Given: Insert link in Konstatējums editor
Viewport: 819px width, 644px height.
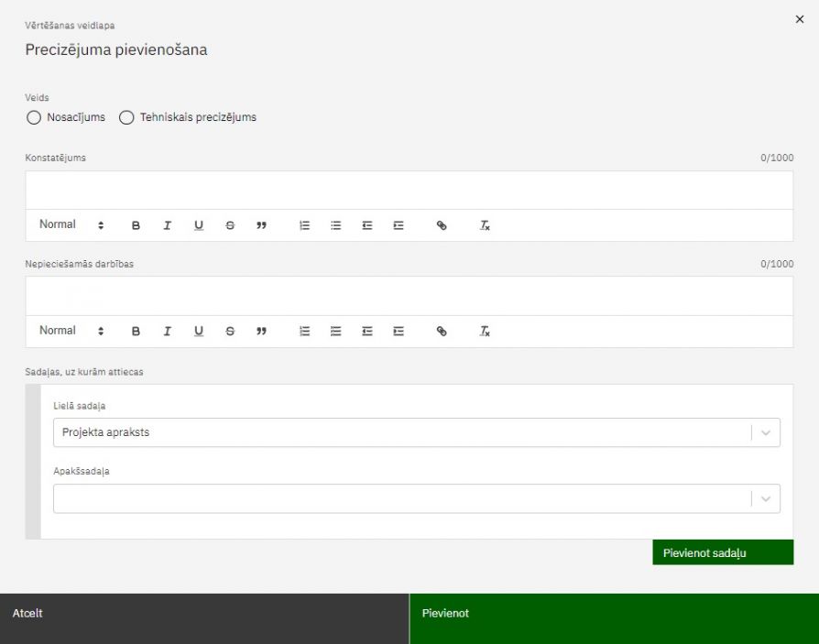Looking at the screenshot, I should point(442,225).
